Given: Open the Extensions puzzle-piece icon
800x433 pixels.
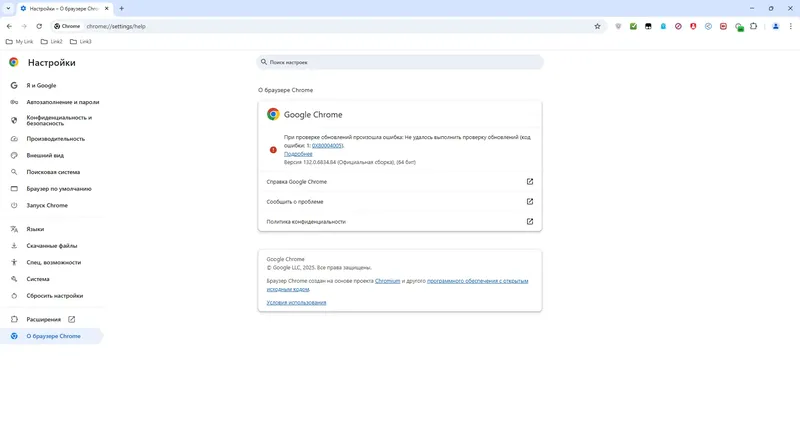Looking at the screenshot, I should 754,26.
